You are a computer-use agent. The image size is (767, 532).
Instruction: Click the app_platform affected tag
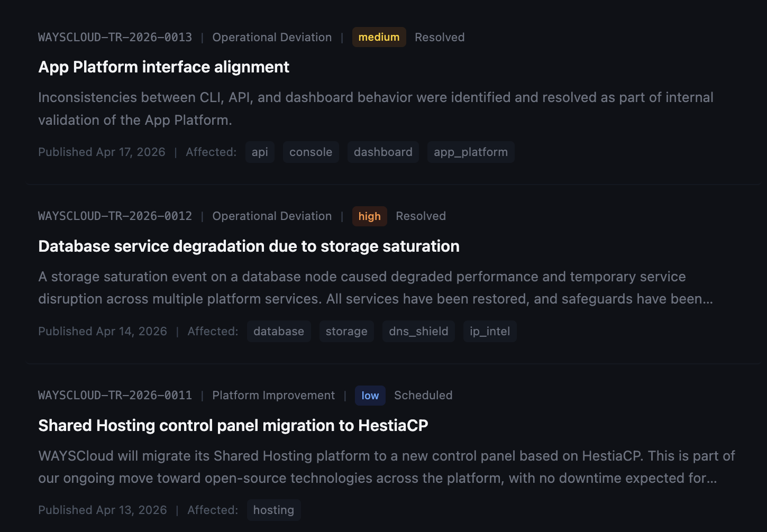[x=470, y=152]
